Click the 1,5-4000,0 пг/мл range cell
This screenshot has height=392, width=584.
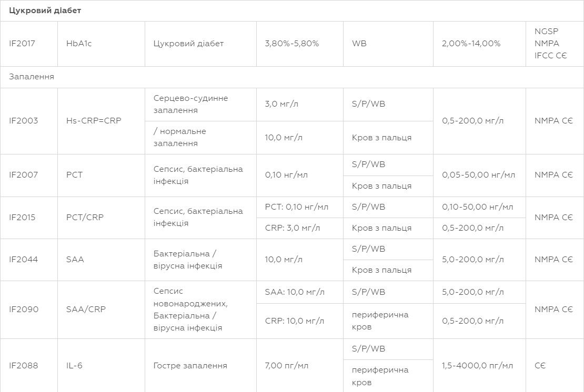(479, 366)
